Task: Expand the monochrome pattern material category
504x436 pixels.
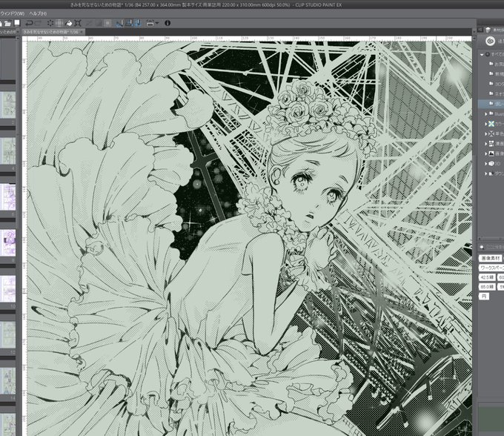Action: tap(486, 133)
